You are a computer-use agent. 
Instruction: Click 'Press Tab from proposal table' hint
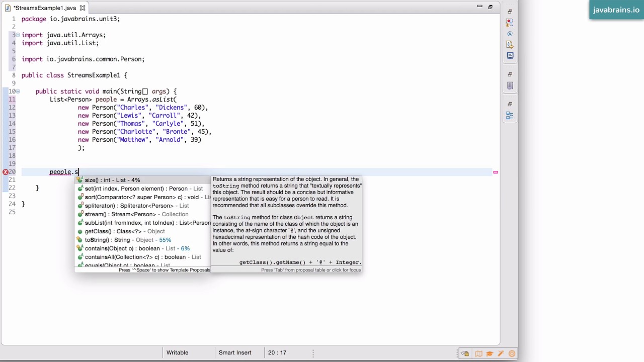[311, 270]
